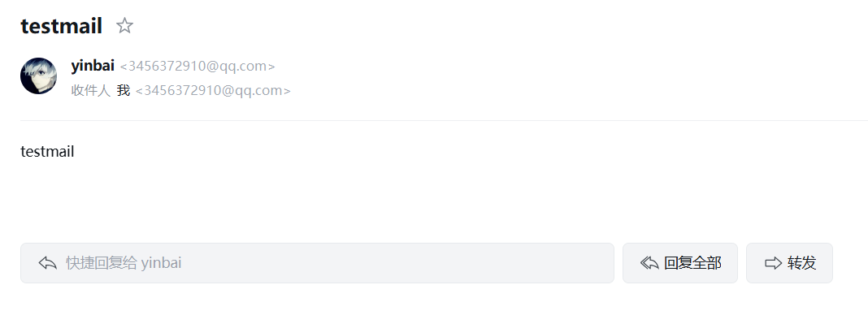Click the forward arrow icon
The width and height of the screenshot is (868, 328).
click(x=774, y=263)
